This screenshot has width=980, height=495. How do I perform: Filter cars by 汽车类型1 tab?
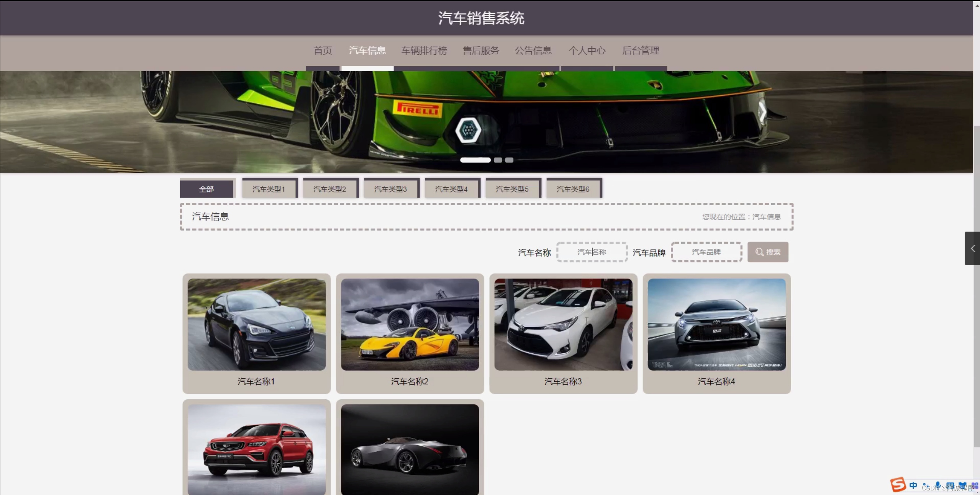coord(269,189)
